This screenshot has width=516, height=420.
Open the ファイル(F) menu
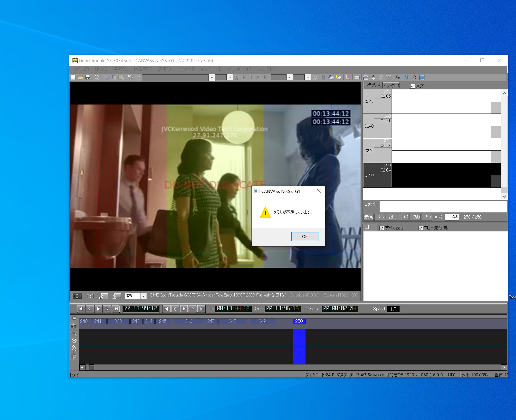pos(80,69)
